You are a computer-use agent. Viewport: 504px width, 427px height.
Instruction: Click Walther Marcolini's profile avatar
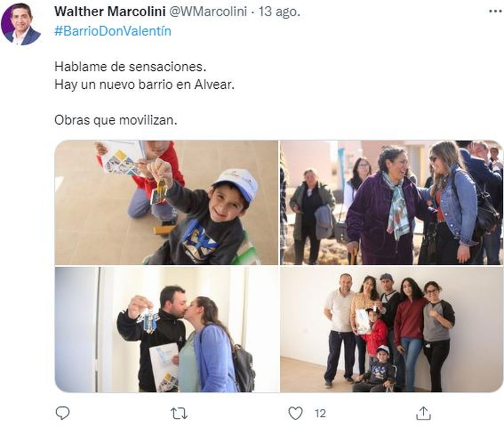tap(21, 24)
